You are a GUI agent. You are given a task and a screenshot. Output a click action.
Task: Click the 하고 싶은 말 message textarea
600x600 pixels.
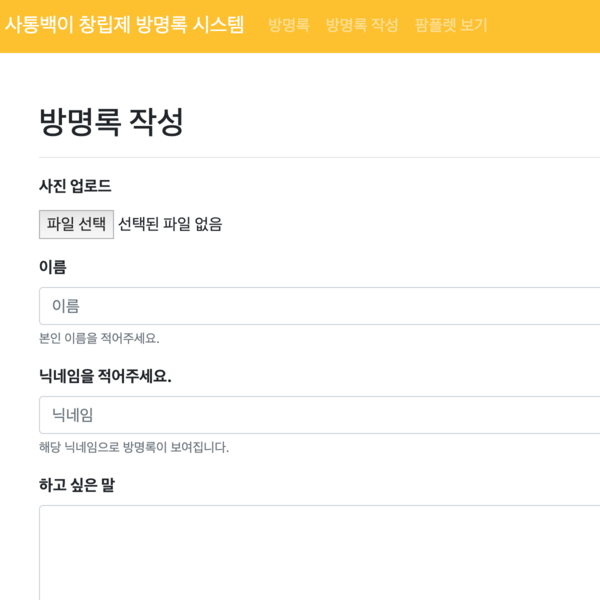pos(320,550)
